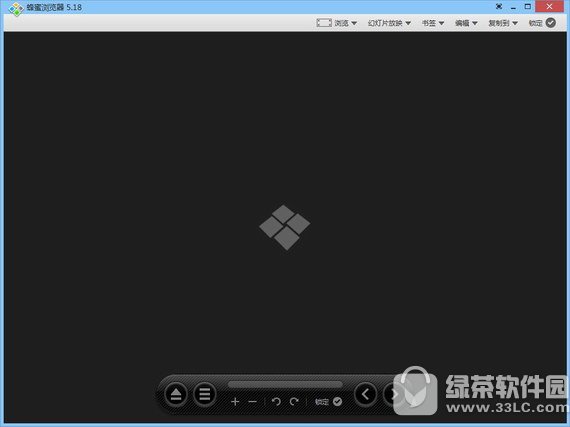The height and width of the screenshot is (427, 570).
Task: Maximize the 蜂蜜浏览器 window
Action: click(528, 7)
